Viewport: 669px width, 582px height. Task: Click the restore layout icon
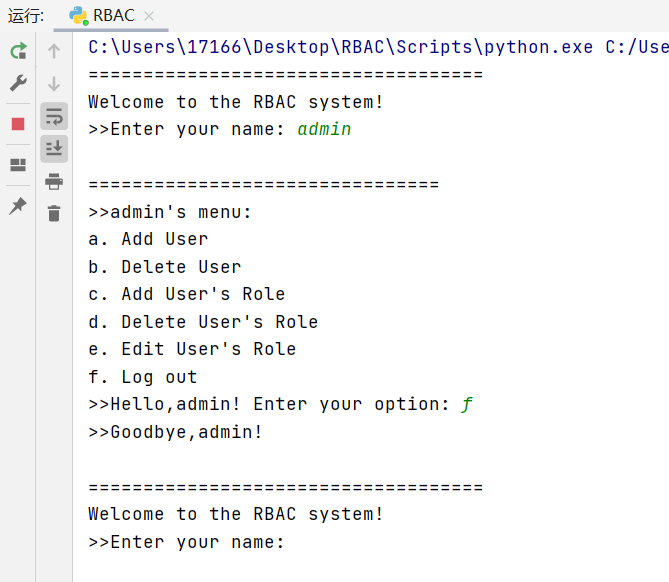click(18, 165)
